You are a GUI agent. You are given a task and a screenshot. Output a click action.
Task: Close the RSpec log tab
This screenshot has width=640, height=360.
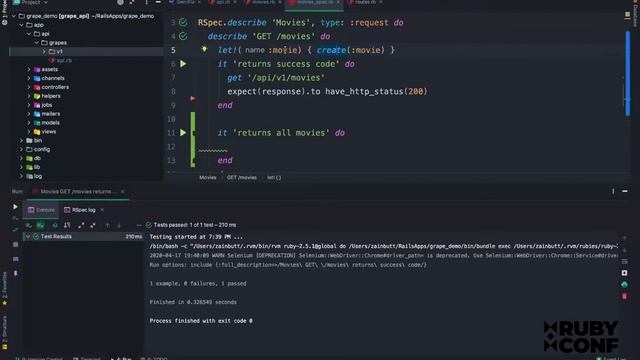pyautogui.click(x=102, y=210)
